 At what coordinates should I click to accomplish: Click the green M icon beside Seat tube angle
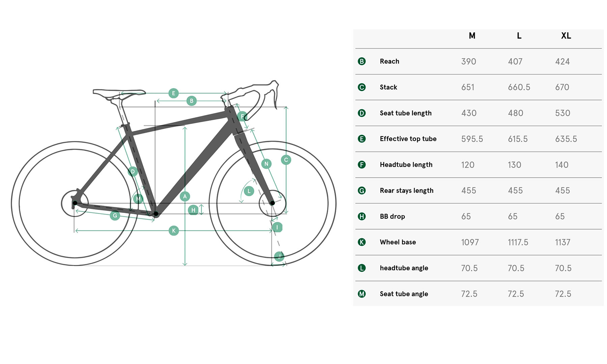(x=362, y=294)
